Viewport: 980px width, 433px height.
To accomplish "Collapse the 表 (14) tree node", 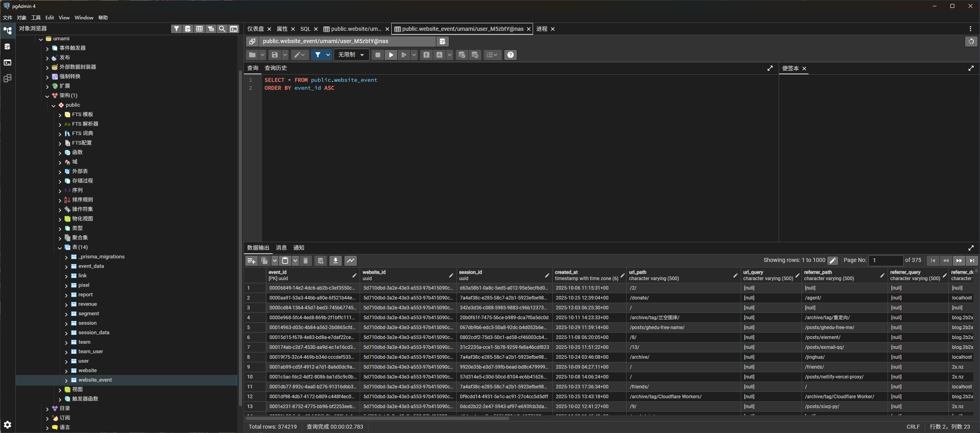I will pyautogui.click(x=60, y=248).
